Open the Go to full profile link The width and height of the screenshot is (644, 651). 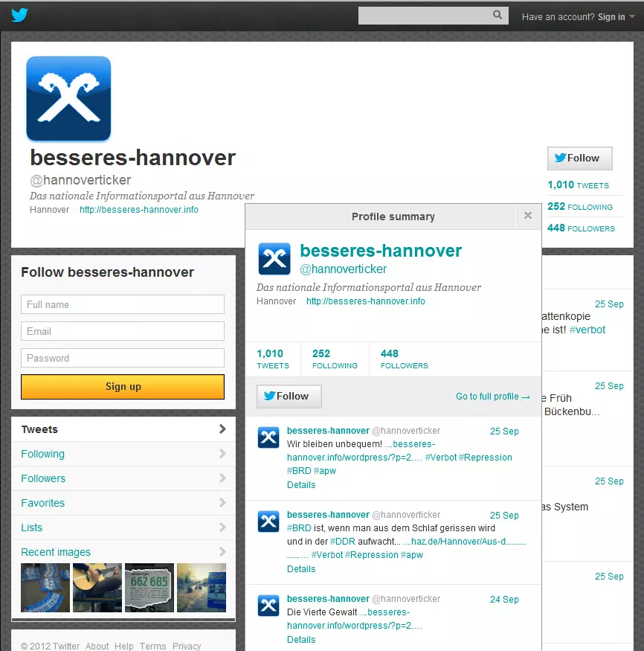pyautogui.click(x=493, y=397)
